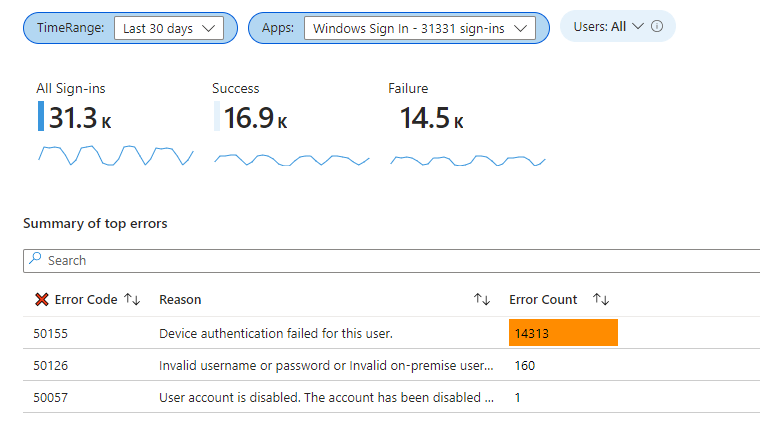Open the Apps Windows Sign In dropdown
The height and width of the screenshot is (426, 760).
420,28
